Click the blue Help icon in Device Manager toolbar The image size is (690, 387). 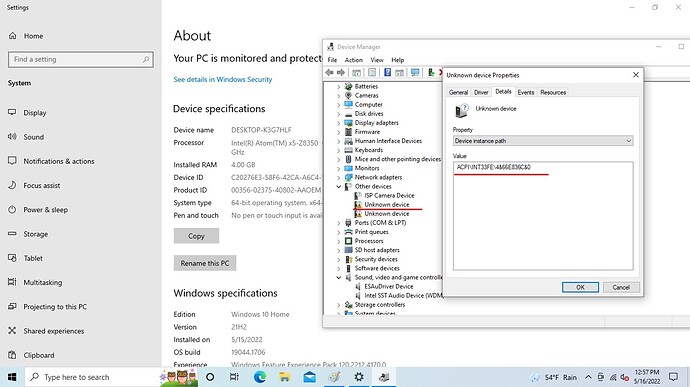point(387,72)
